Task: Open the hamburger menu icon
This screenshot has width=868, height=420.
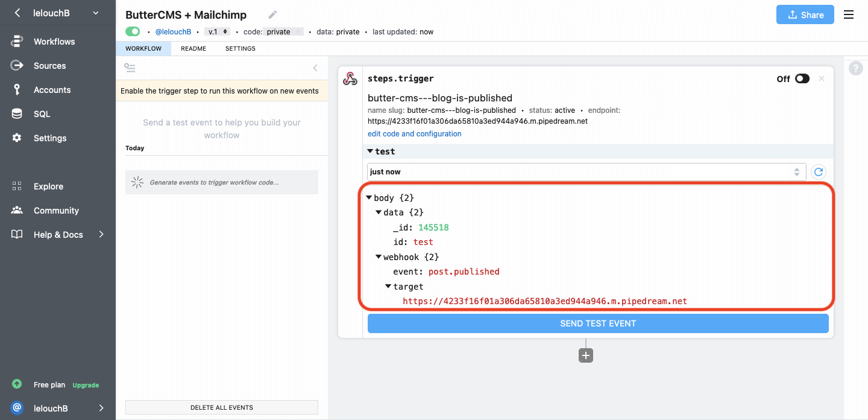Action: coord(849,14)
